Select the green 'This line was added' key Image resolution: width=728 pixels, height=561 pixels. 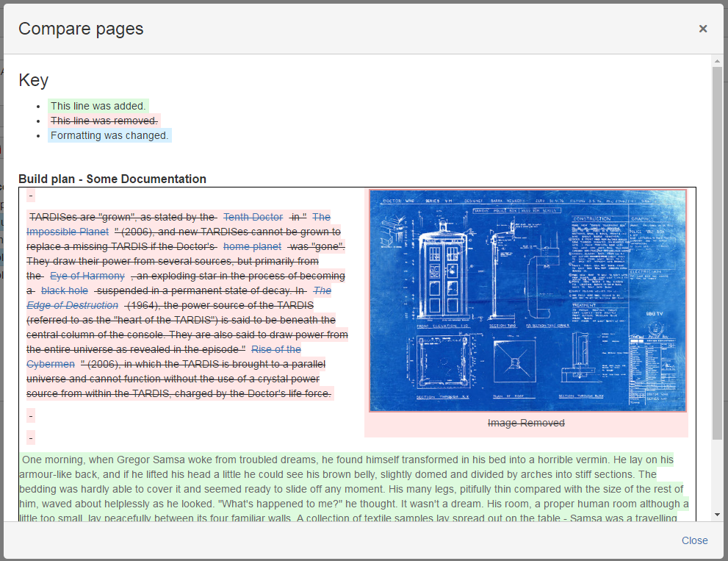coord(98,106)
